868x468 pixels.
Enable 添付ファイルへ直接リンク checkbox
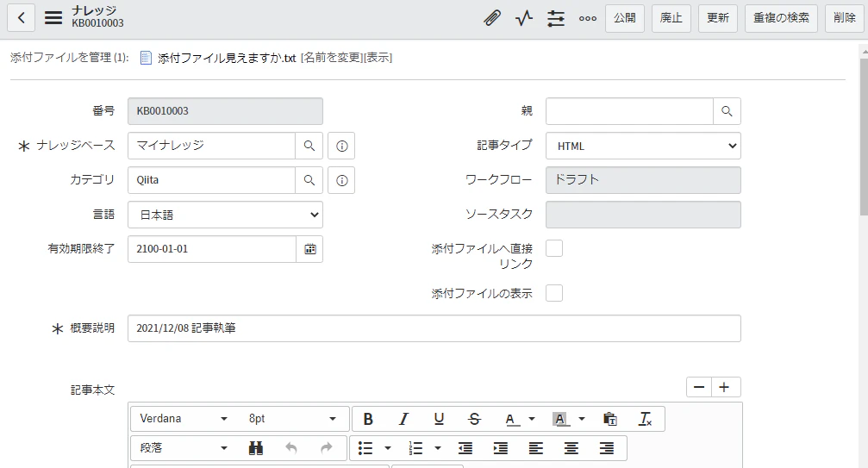click(554, 248)
